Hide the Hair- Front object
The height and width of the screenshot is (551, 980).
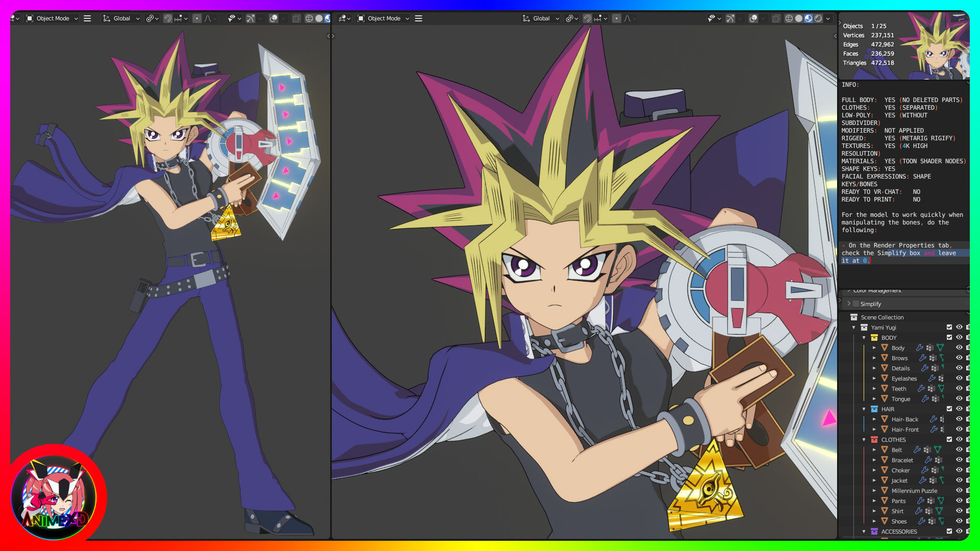tap(959, 429)
